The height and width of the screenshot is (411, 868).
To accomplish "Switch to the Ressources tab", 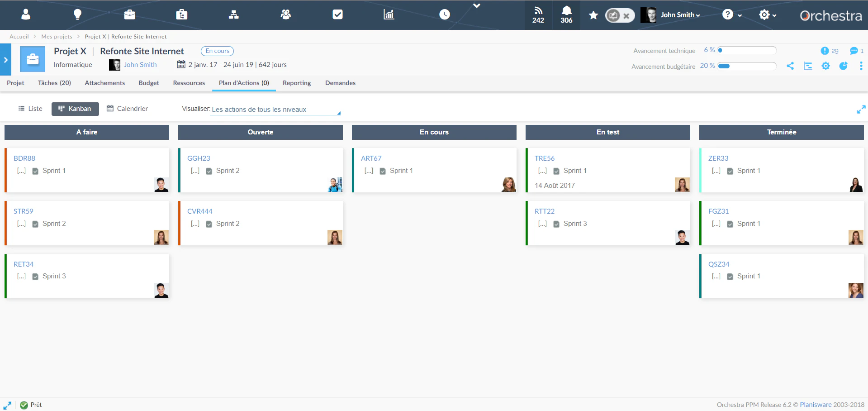I will 189,83.
